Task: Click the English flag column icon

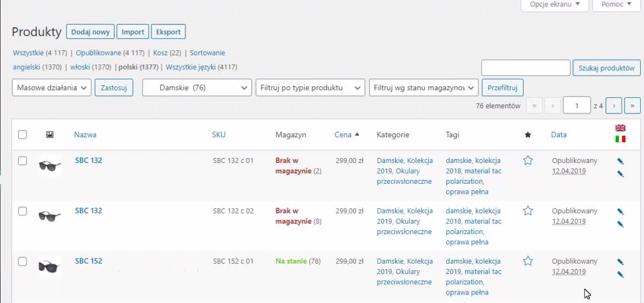Action: click(620, 128)
